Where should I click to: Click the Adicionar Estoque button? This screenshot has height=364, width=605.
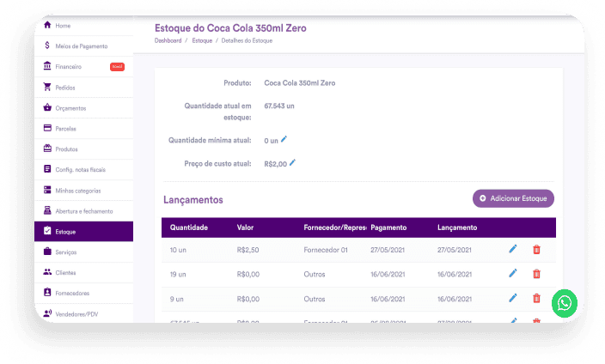click(x=513, y=198)
